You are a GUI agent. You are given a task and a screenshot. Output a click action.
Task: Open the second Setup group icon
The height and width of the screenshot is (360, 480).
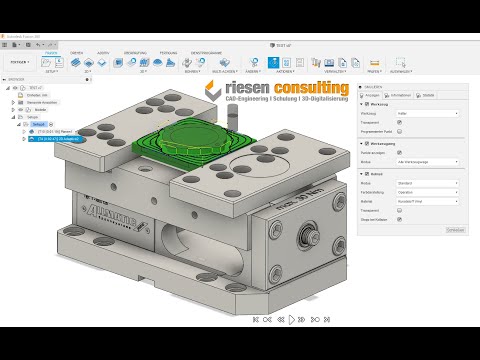tap(59, 62)
